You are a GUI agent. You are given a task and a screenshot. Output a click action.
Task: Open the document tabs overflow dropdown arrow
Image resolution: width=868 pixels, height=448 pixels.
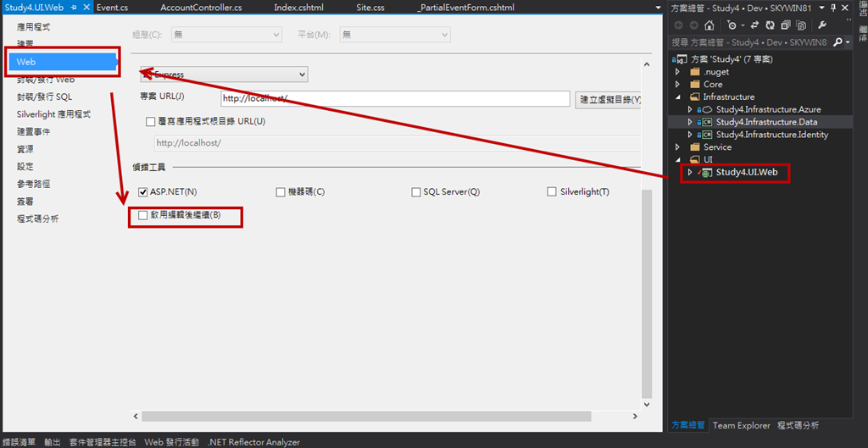click(658, 8)
